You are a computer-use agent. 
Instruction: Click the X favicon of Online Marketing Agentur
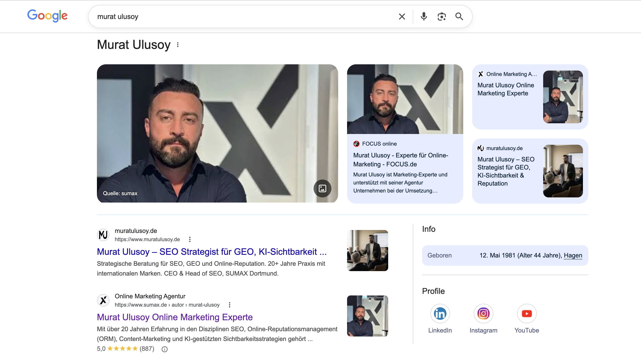point(103,300)
